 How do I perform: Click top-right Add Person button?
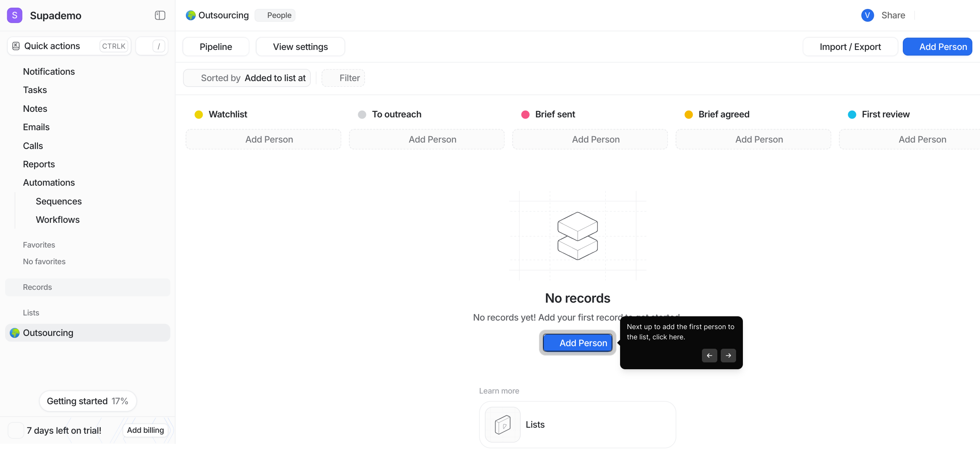[937, 47]
